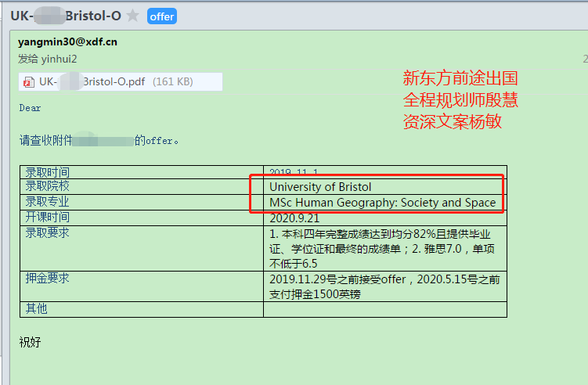Image resolution: width=588 pixels, height=385 pixels.
Task: Click the 其他 row label
Action: [36, 308]
